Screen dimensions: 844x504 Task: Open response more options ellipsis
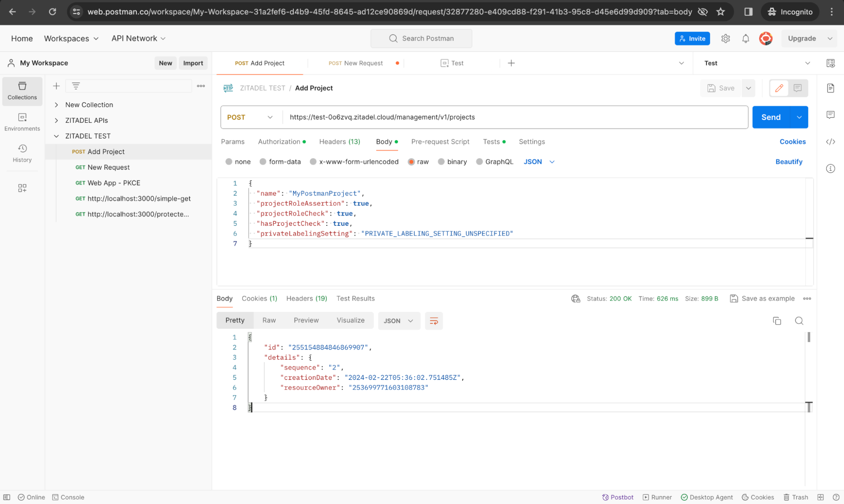(807, 299)
